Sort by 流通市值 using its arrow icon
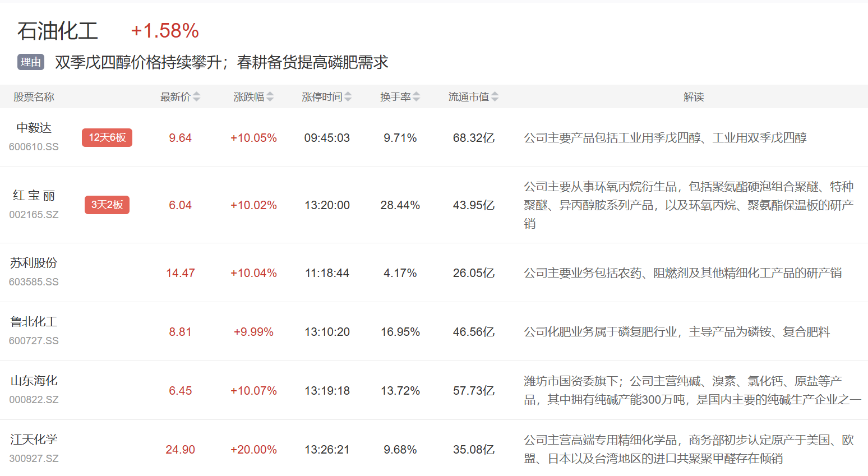 (495, 97)
